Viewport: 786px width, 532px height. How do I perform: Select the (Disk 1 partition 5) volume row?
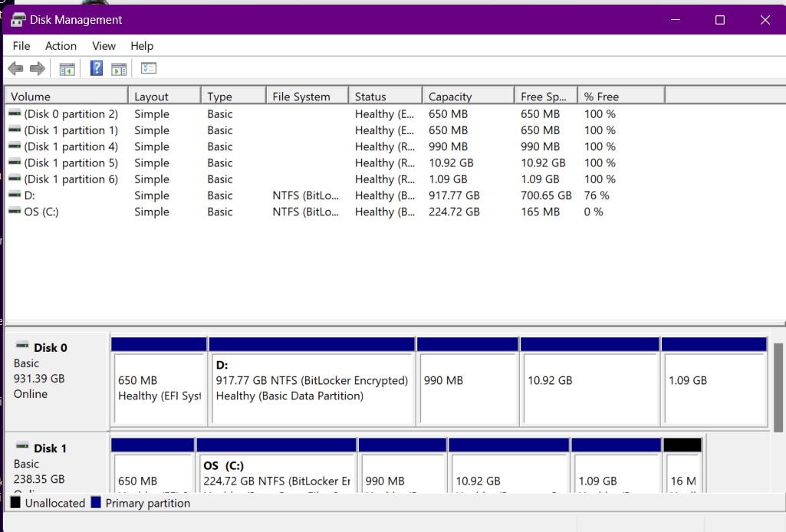[71, 163]
